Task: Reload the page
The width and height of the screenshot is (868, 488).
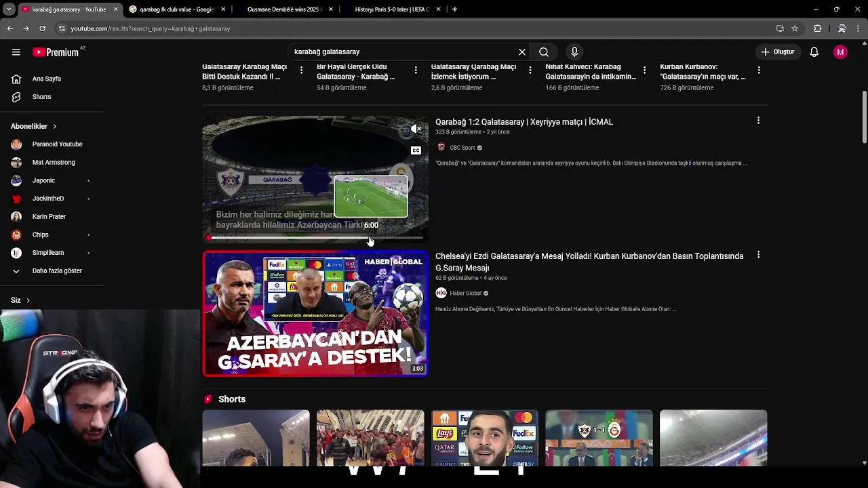Action: pyautogui.click(x=42, y=28)
